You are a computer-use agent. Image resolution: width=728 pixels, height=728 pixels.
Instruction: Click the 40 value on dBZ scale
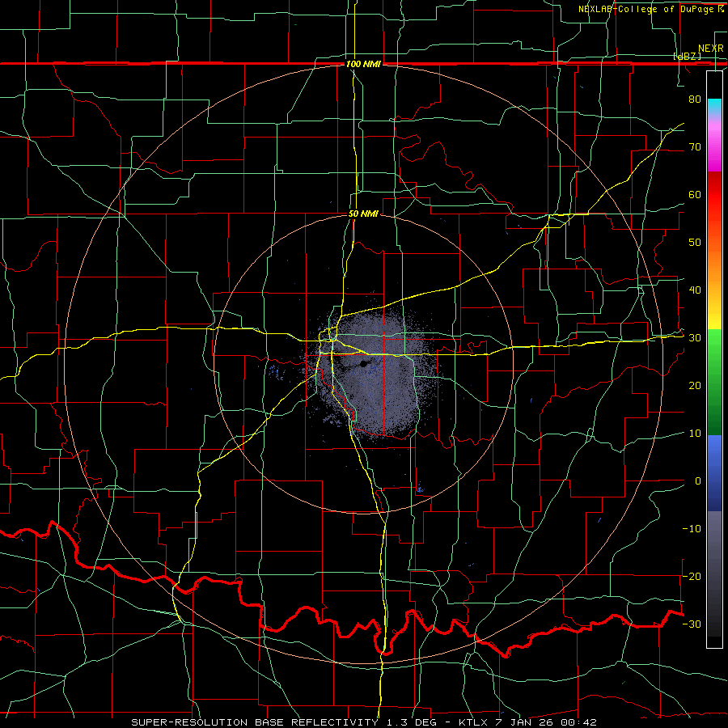pyautogui.click(x=695, y=290)
